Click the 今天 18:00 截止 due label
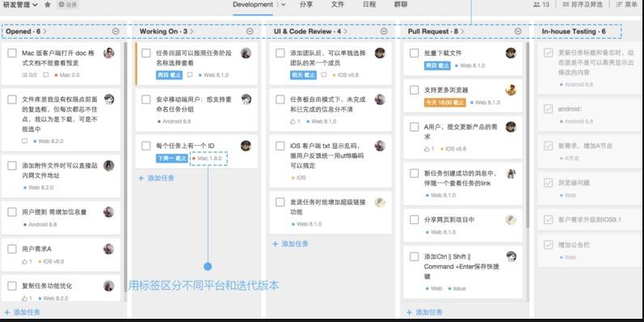The height and width of the screenshot is (322, 644). [444, 103]
